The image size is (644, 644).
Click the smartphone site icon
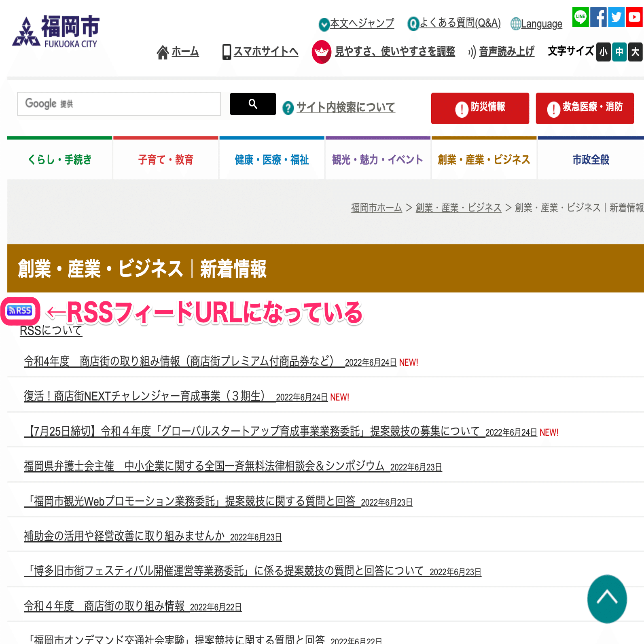click(227, 52)
